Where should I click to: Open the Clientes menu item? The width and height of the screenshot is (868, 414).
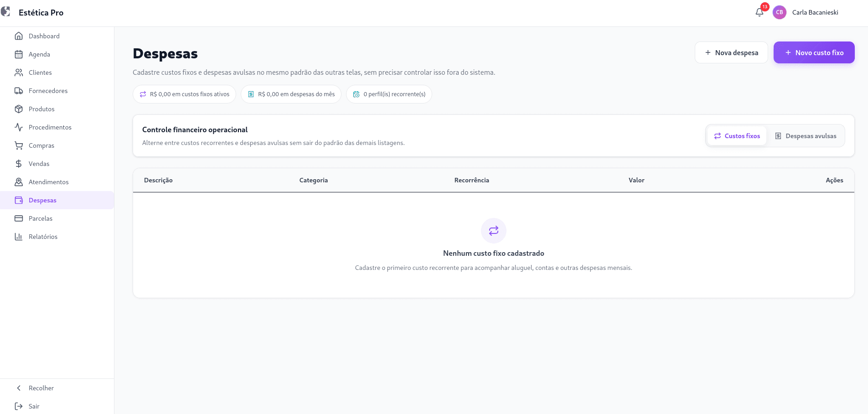(57, 72)
